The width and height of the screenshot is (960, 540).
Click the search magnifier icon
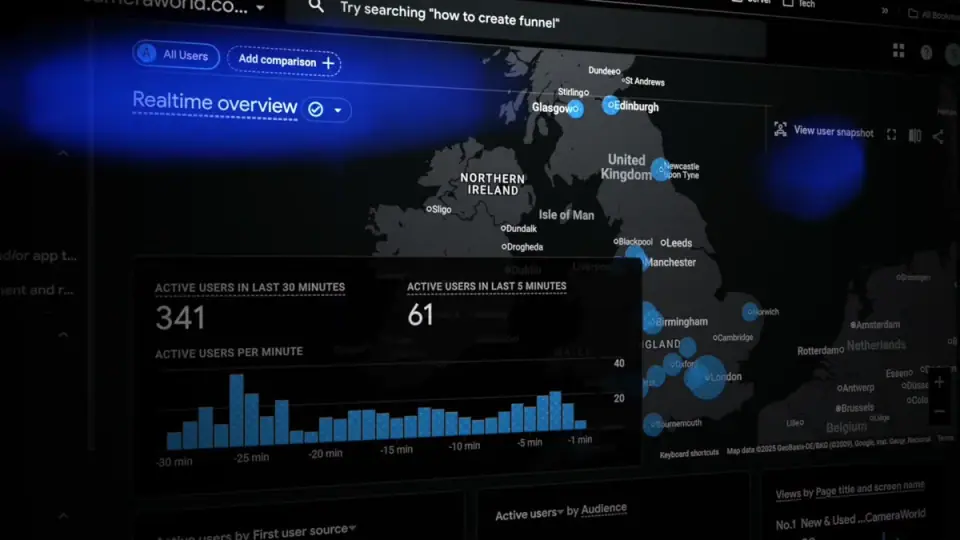tap(316, 6)
